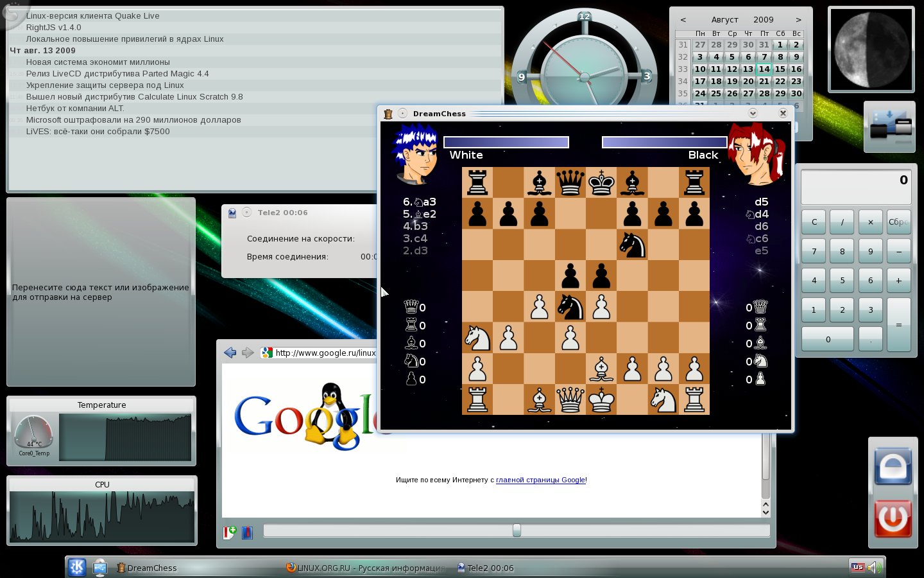
Task: Click the add bookmark icon in browser widget
Action: [230, 532]
